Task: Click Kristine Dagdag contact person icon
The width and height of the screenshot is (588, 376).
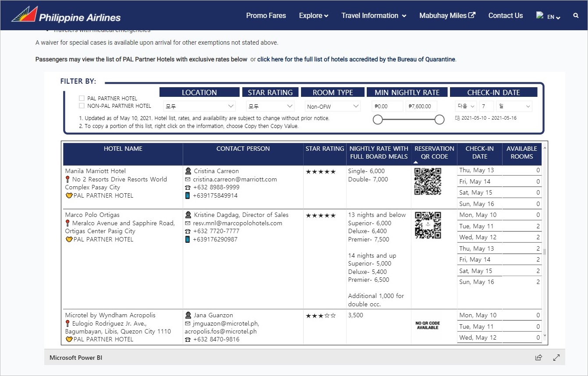Action: (188, 215)
